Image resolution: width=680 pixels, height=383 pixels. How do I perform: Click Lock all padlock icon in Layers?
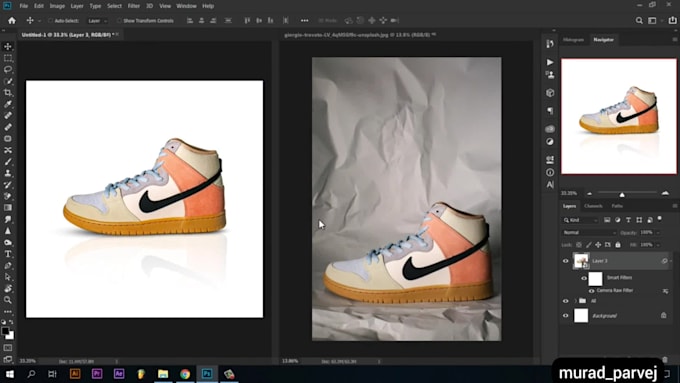618,245
